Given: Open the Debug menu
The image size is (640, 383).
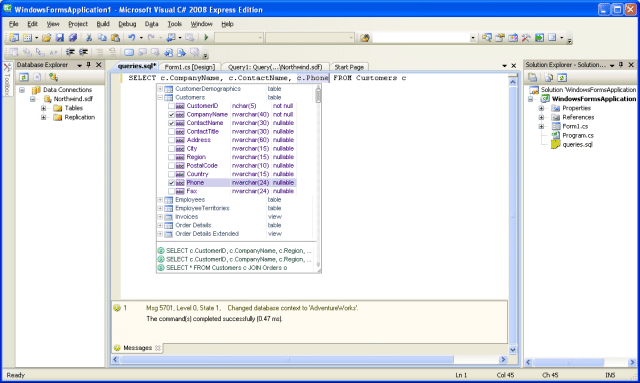Looking at the screenshot, I should (x=127, y=24).
